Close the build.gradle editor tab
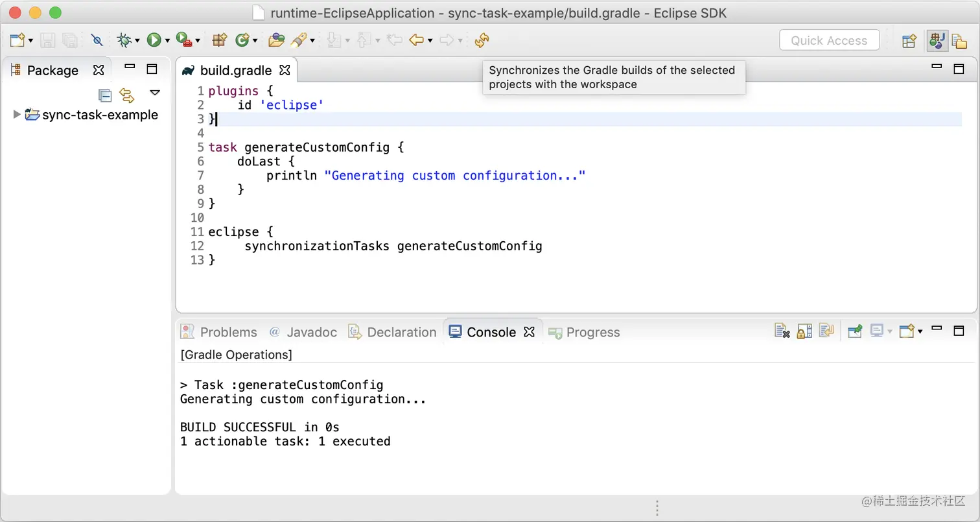 click(x=285, y=69)
